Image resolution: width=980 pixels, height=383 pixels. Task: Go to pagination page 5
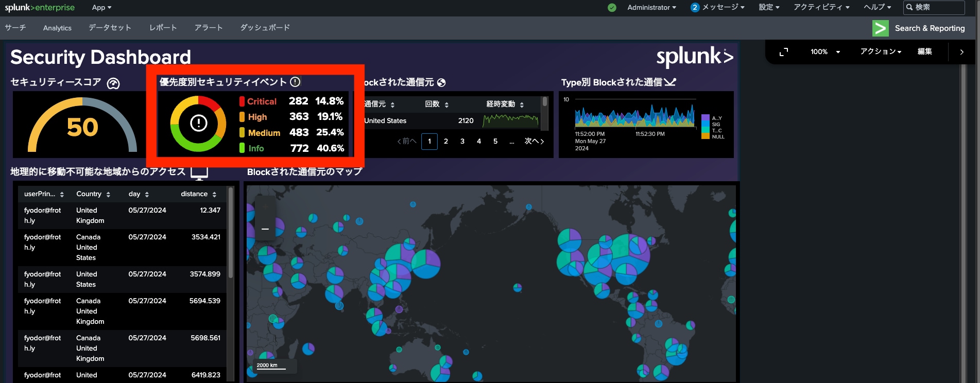coord(495,141)
